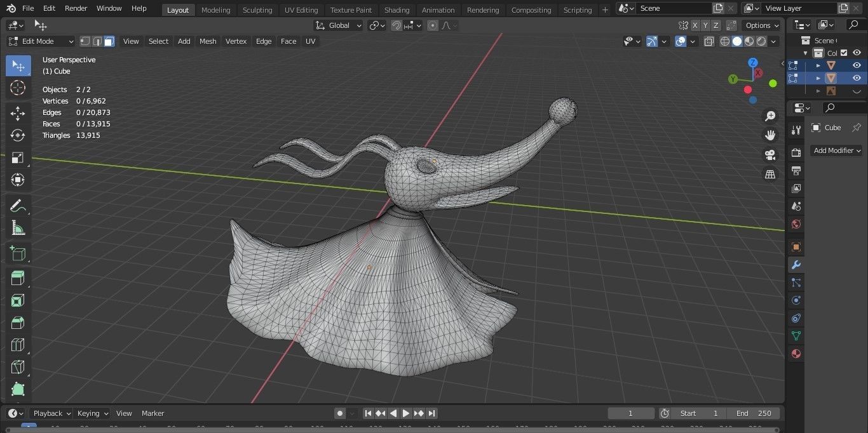Open the Modifiers wrench properties tab
The width and height of the screenshot is (868, 433).
(796, 265)
